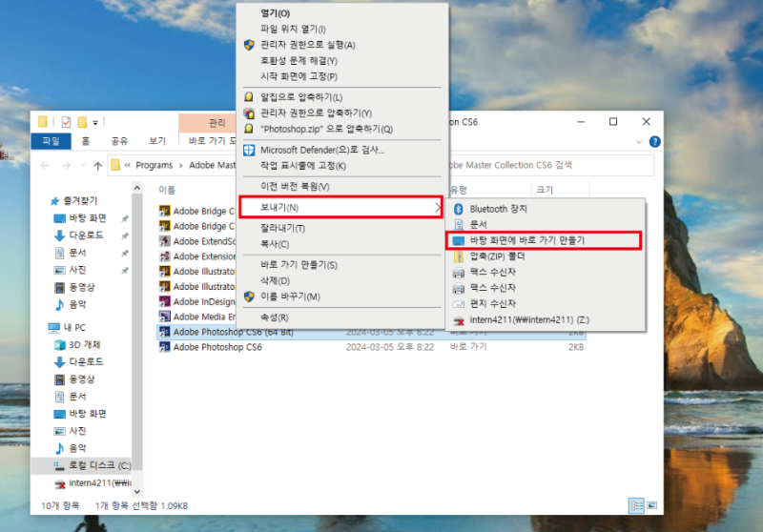Switch to the 홈 ribbon tab
This screenshot has width=763, height=532.
[86, 141]
